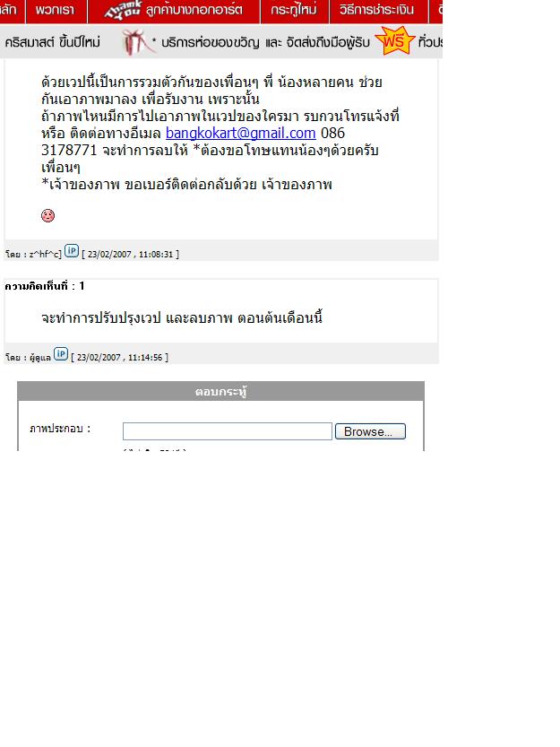Click the คริสมาสต์ ขึ้นปีใหม่ banner text
Image resolution: width=560 pixels, height=747 pixels.
tap(52, 42)
